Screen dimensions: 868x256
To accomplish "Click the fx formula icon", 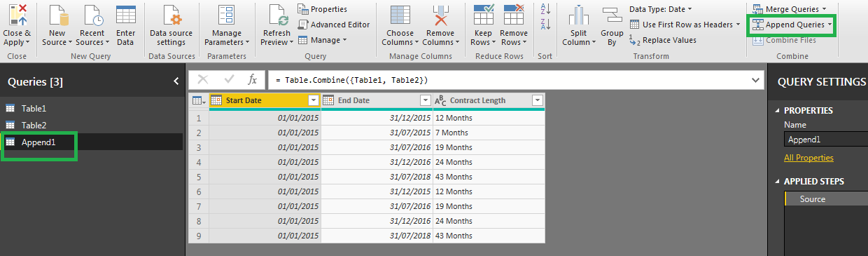I will (253, 80).
